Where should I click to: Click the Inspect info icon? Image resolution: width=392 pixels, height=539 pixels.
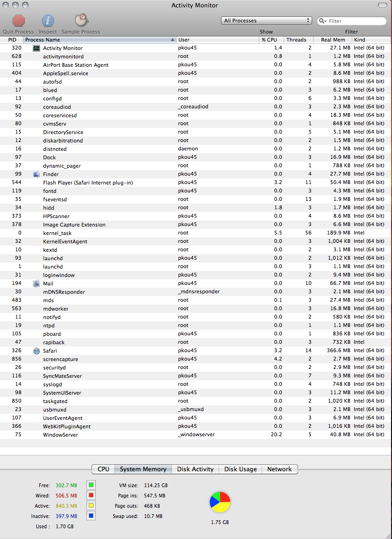click(x=48, y=21)
